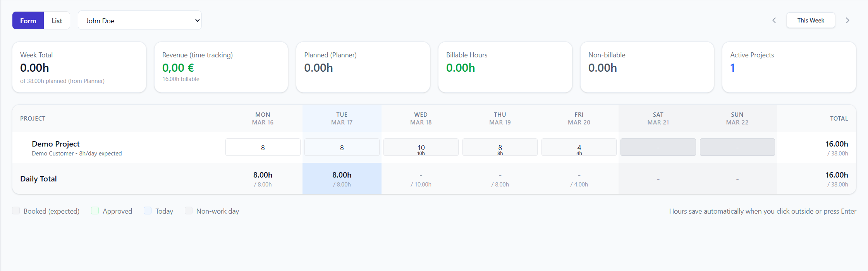Click the Booked (expected) legend swatch
Viewport: 868px width, 271px height.
click(16, 211)
